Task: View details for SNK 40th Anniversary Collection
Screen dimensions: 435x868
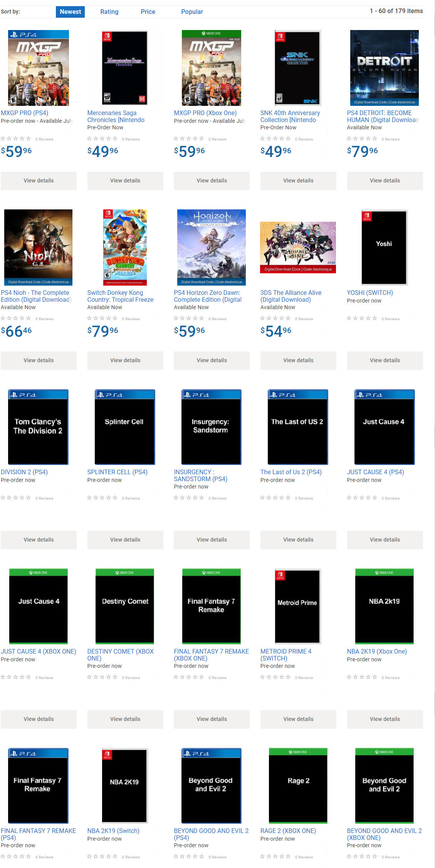Action: tap(298, 181)
